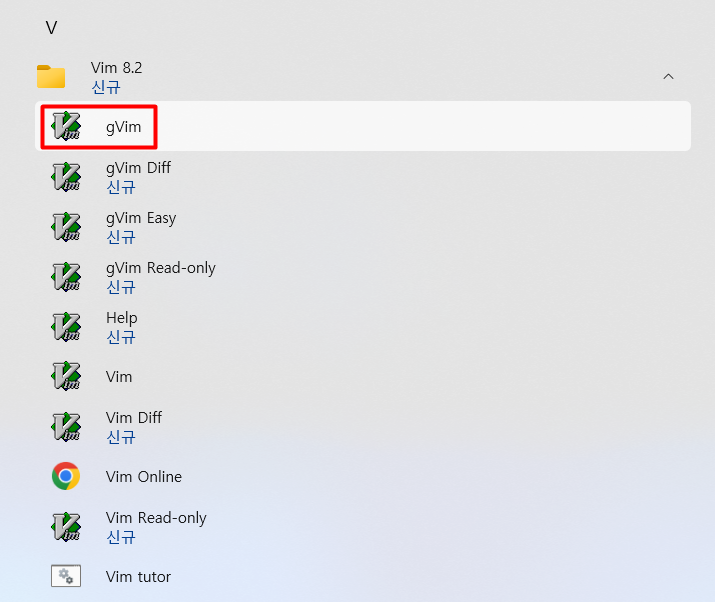
Task: Click the gVim application icon
Action: 66,126
